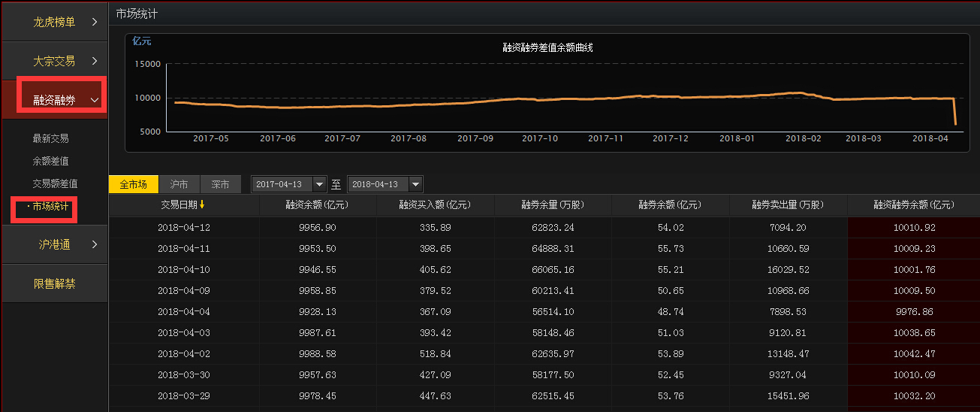Screen dimensions: 980x412
Task: Sort by 融券卖出量(万股) column header
Action: (x=788, y=205)
